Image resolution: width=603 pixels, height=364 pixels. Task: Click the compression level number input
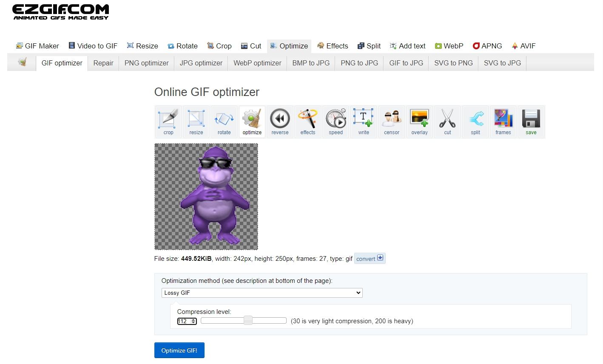(185, 321)
